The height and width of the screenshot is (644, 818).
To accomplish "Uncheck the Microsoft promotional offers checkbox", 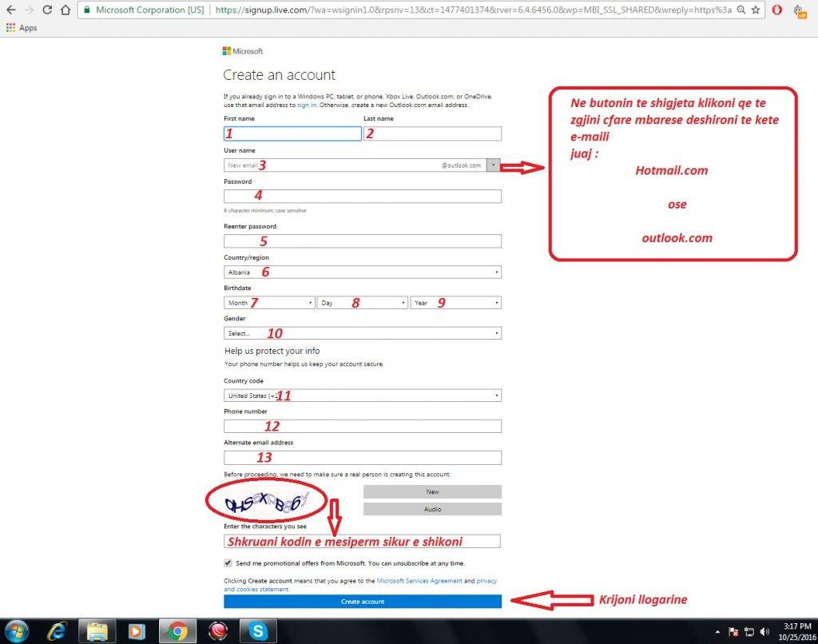I will click(228, 563).
